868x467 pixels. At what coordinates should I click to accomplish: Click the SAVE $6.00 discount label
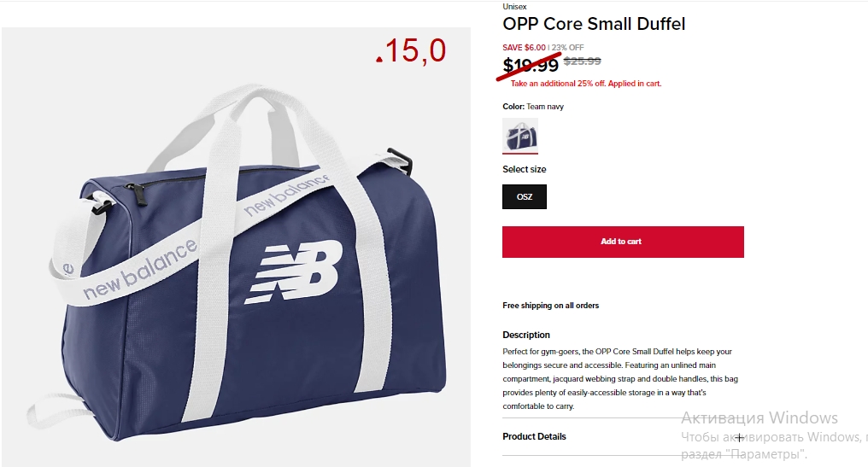click(x=524, y=48)
